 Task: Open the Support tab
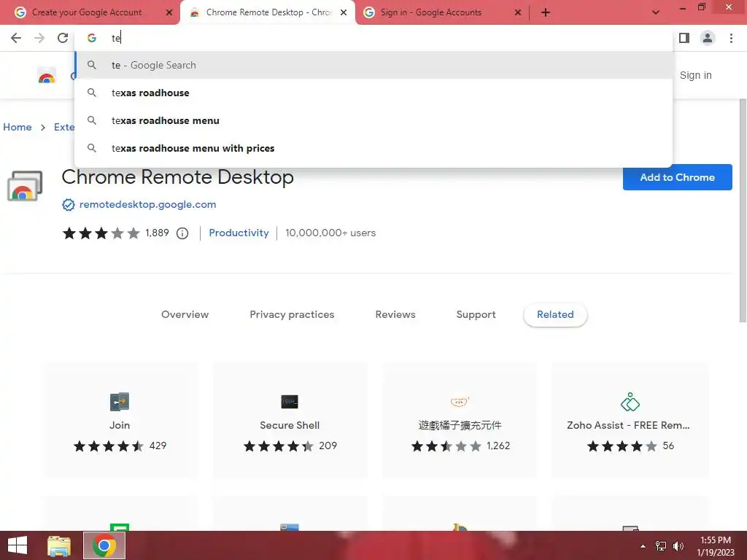tap(476, 314)
